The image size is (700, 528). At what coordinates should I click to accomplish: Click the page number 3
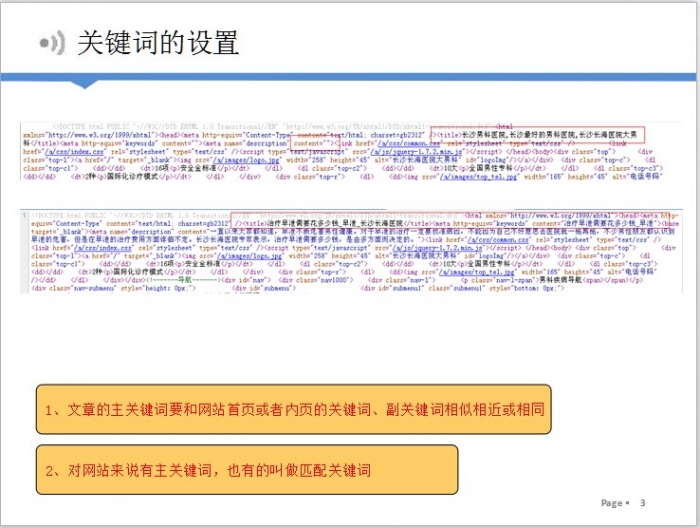coord(643,503)
